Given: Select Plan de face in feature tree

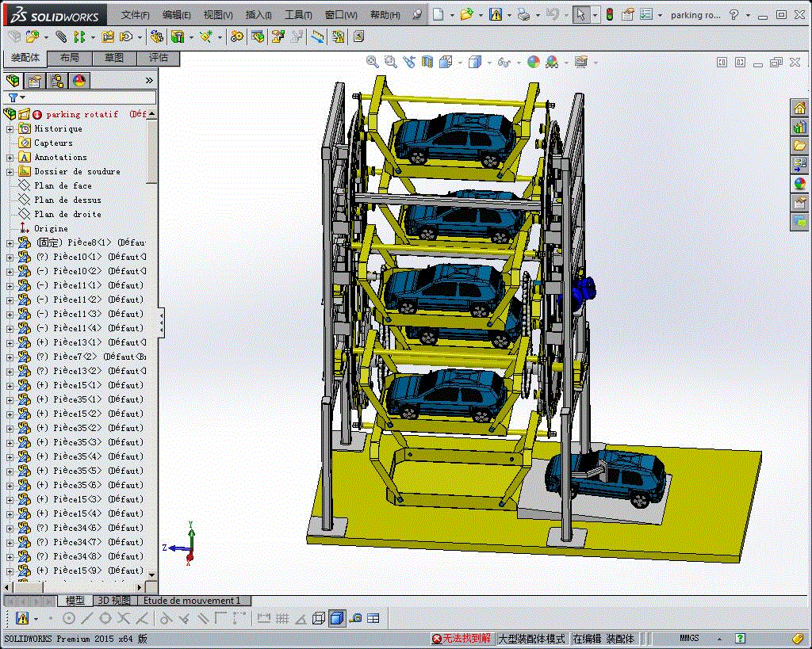Looking at the screenshot, I should (x=63, y=185).
